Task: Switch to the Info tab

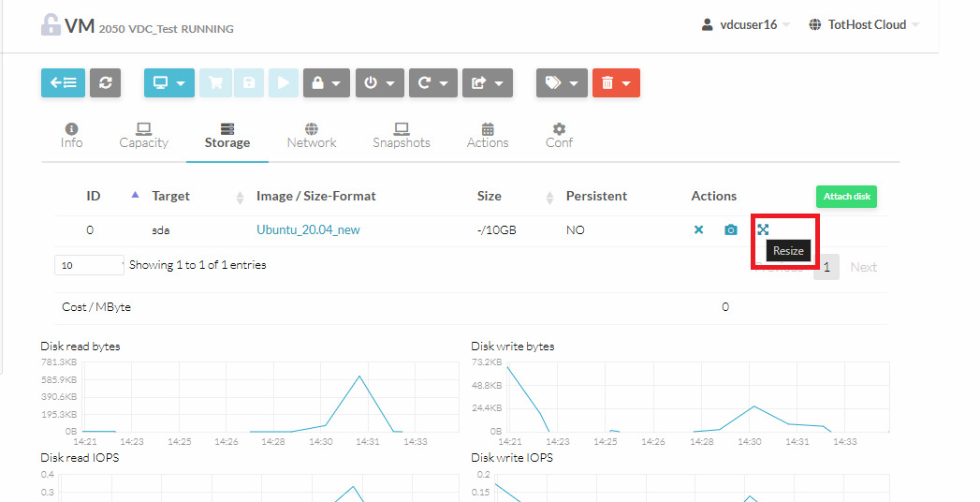Action: [x=71, y=136]
